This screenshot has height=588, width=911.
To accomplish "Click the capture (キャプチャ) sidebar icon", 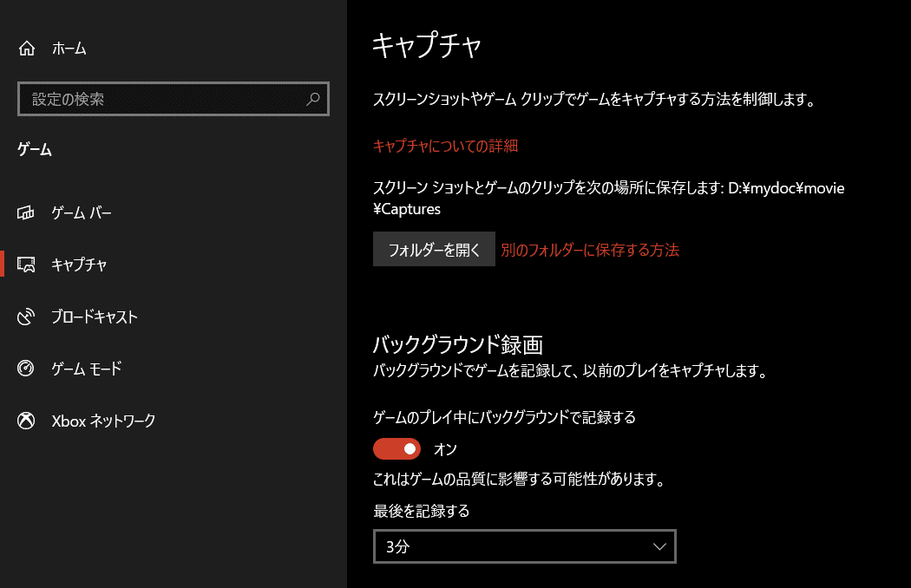I will (26, 265).
